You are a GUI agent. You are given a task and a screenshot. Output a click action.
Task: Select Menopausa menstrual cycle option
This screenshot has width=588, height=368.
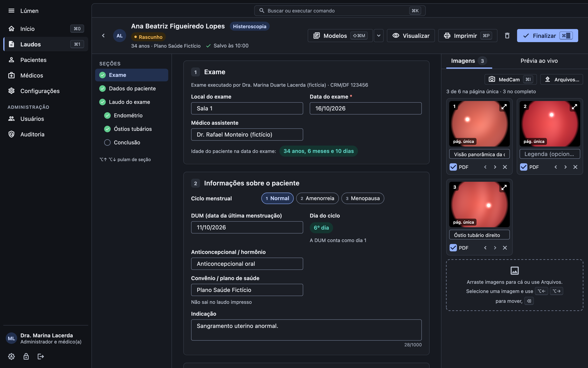(x=363, y=198)
